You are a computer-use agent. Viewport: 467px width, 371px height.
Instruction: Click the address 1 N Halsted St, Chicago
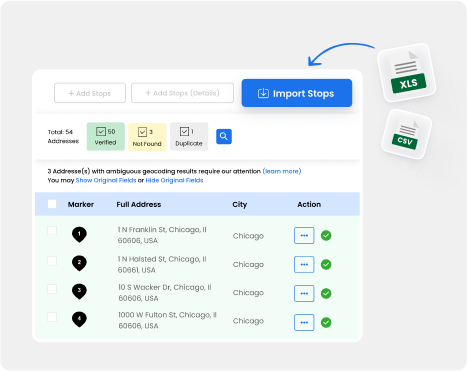tap(162, 264)
